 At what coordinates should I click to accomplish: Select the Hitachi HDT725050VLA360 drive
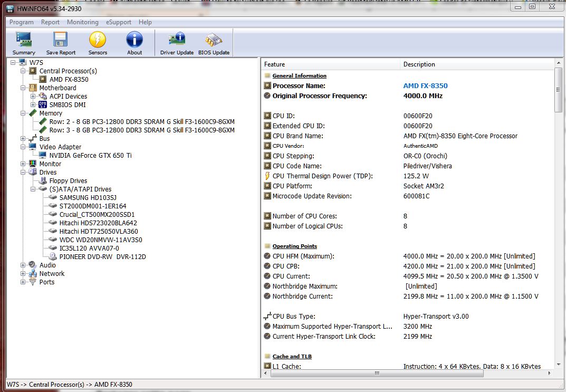coord(99,232)
